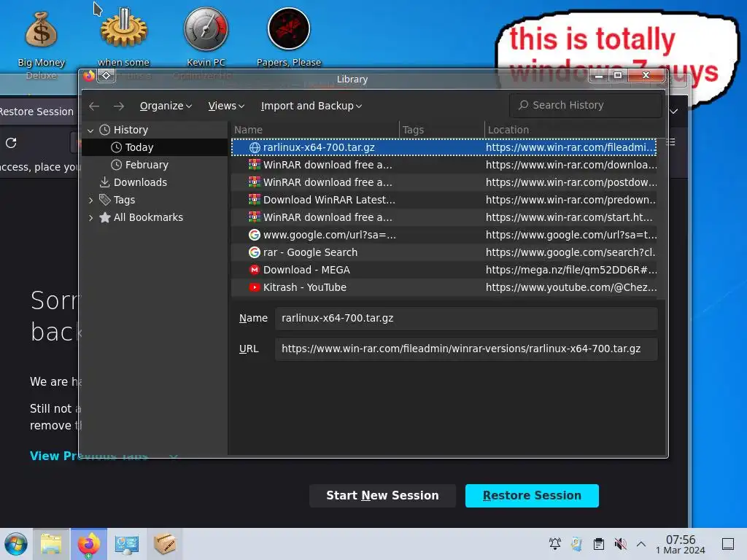
Task: Select Kitrash - YouTube history entry
Action: 444,287
